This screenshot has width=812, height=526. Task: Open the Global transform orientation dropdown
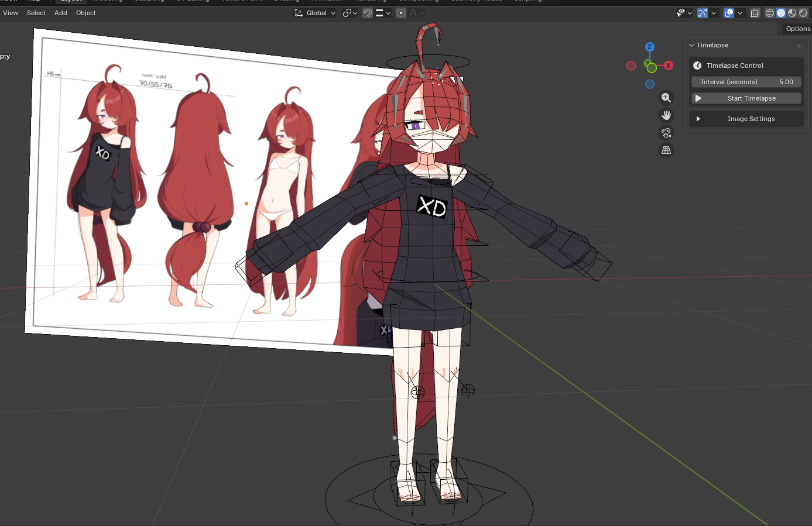[x=315, y=13]
